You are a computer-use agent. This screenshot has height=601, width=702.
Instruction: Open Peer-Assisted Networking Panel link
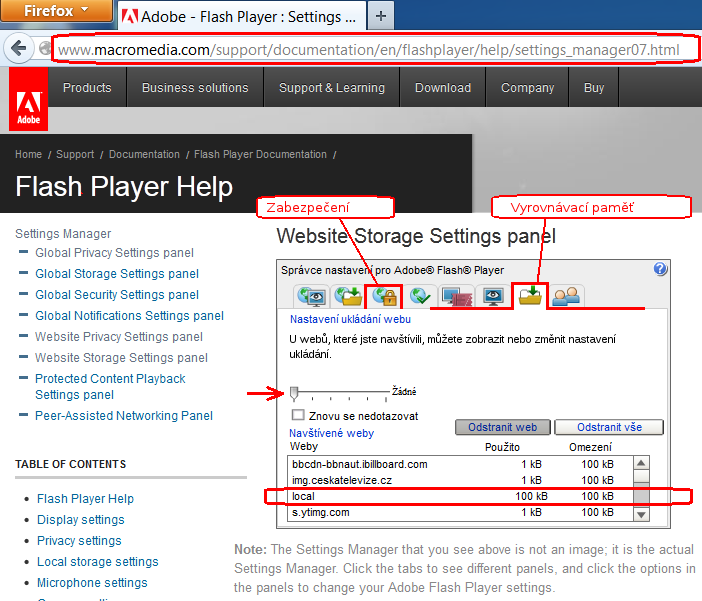[124, 416]
